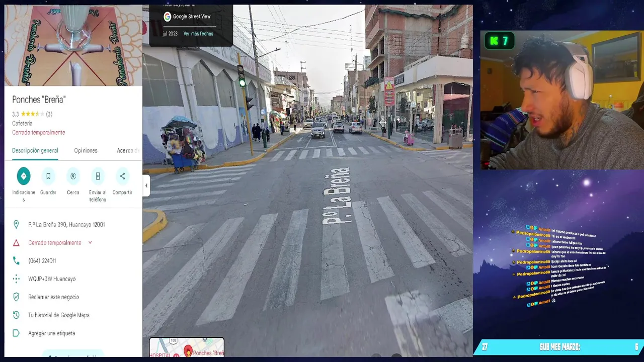The image size is (644, 362).
Task: Click the jul 2023 capture date
Action: click(x=170, y=34)
